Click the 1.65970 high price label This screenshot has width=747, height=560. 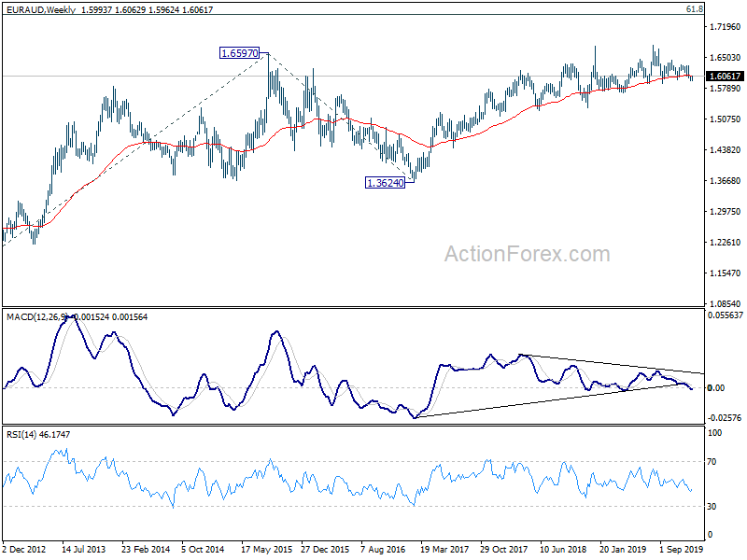click(240, 53)
